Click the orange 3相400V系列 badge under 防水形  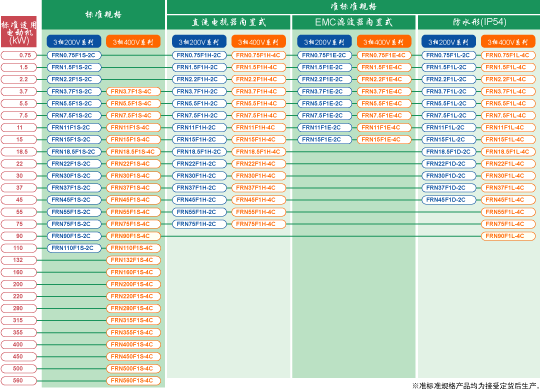[x=508, y=42]
